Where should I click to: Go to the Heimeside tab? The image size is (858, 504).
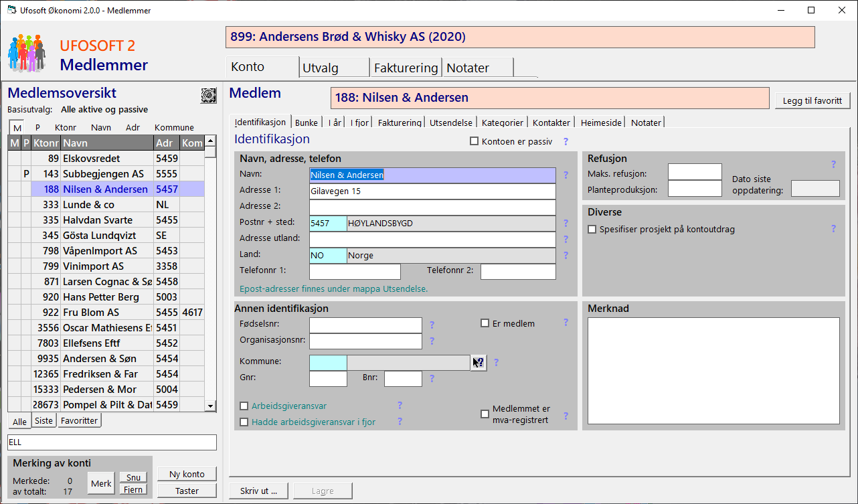coord(602,122)
